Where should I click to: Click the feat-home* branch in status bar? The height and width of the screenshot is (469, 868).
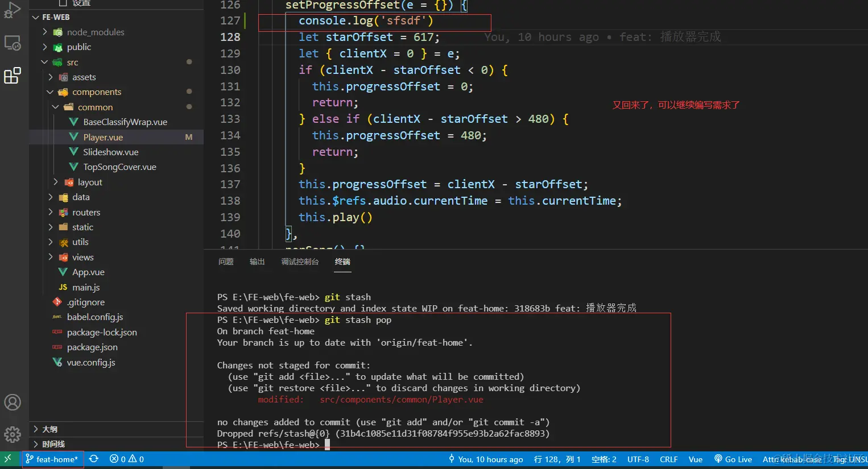[x=52, y=459]
